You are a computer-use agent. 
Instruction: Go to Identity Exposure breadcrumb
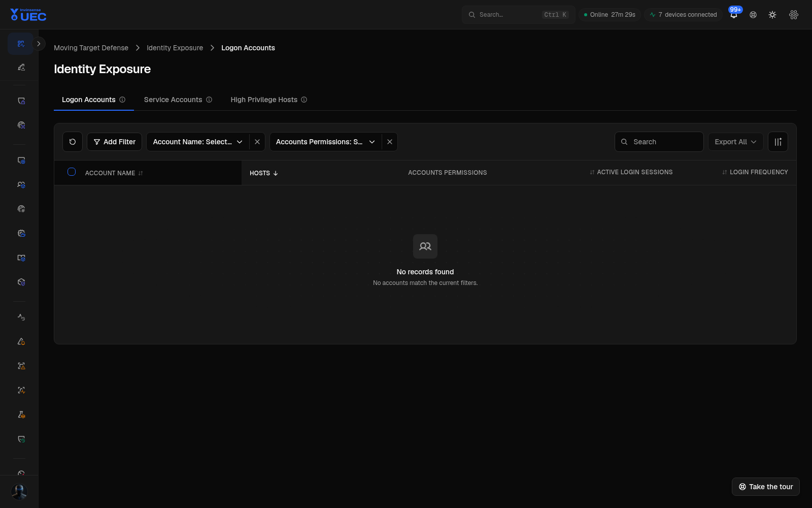pos(175,48)
